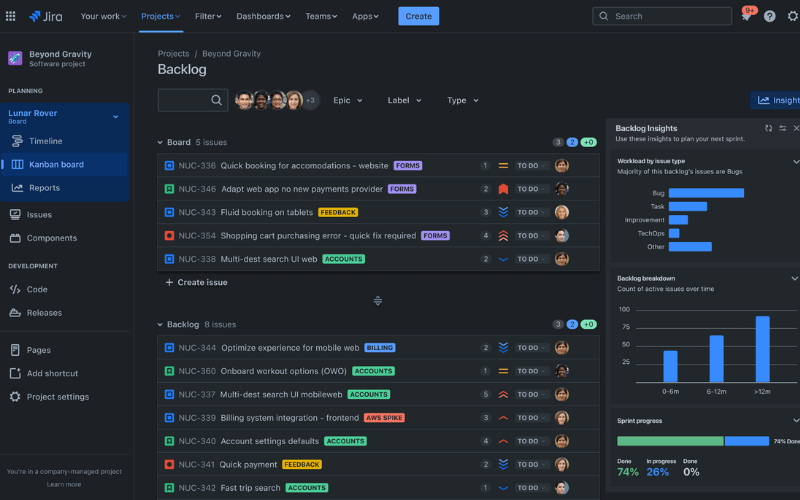Click the Jira logo
The width and height of the screenshot is (800, 500).
45,16
